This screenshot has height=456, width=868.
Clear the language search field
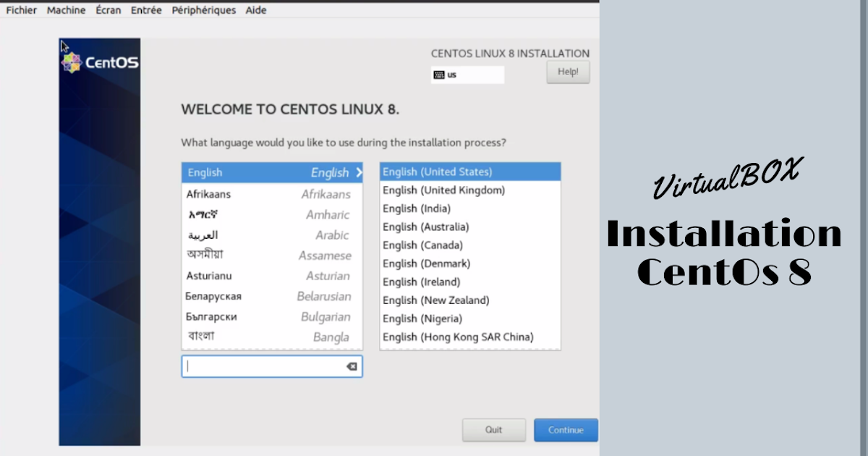(352, 366)
